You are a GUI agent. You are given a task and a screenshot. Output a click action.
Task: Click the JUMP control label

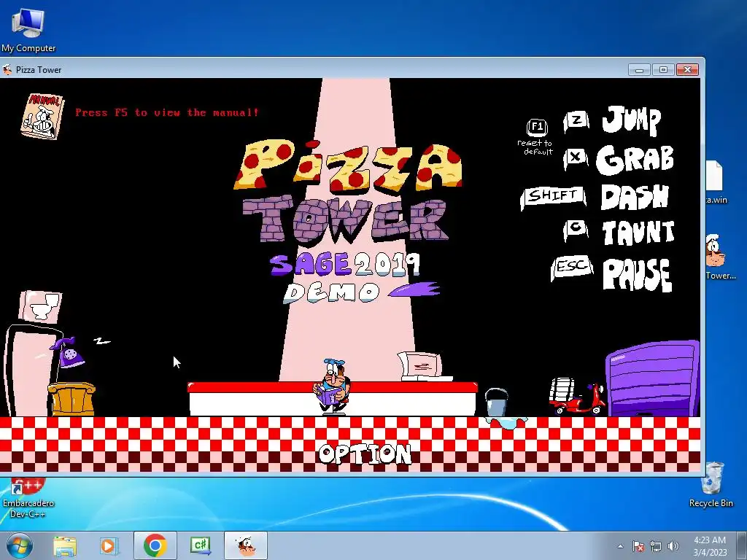pyautogui.click(x=632, y=120)
